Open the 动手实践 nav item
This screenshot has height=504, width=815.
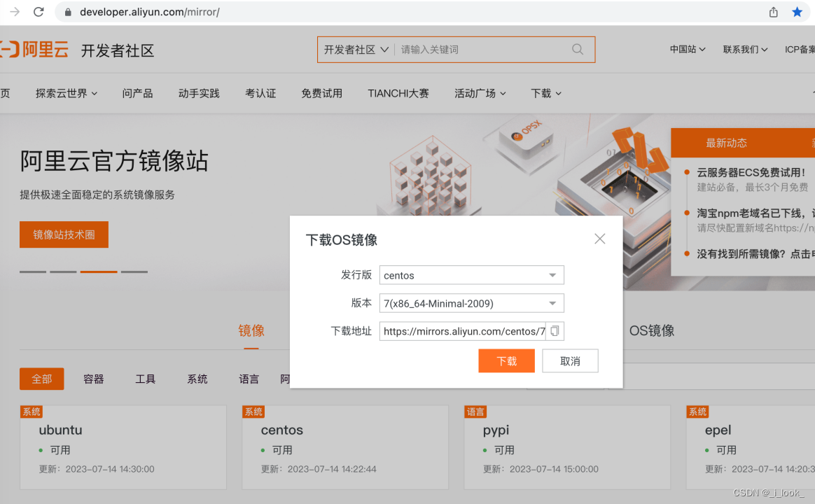[x=199, y=93]
